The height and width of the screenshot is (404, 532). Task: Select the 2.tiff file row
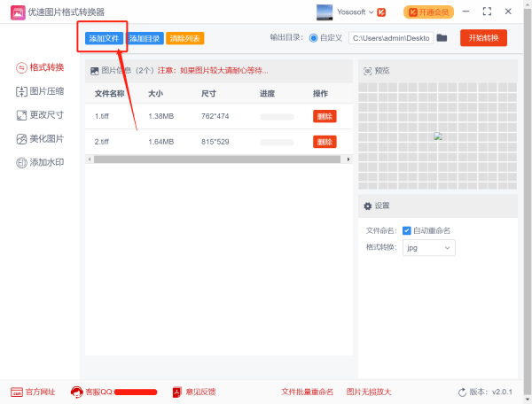pos(219,142)
